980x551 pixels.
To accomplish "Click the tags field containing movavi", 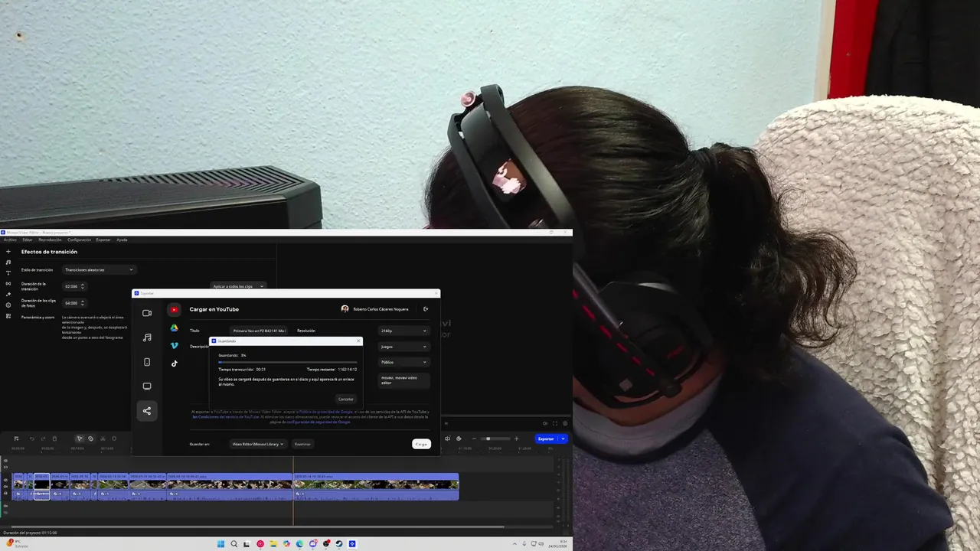I will click(403, 380).
